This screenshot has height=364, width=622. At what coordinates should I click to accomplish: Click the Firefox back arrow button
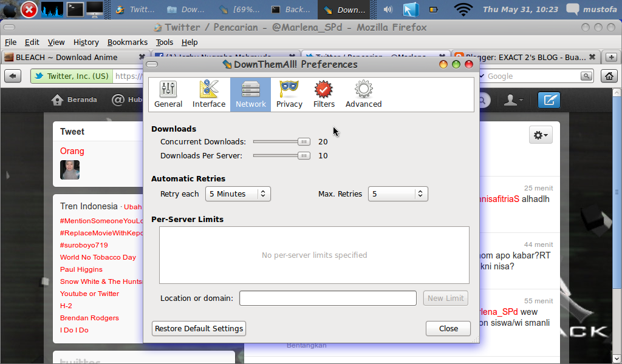pyautogui.click(x=13, y=76)
